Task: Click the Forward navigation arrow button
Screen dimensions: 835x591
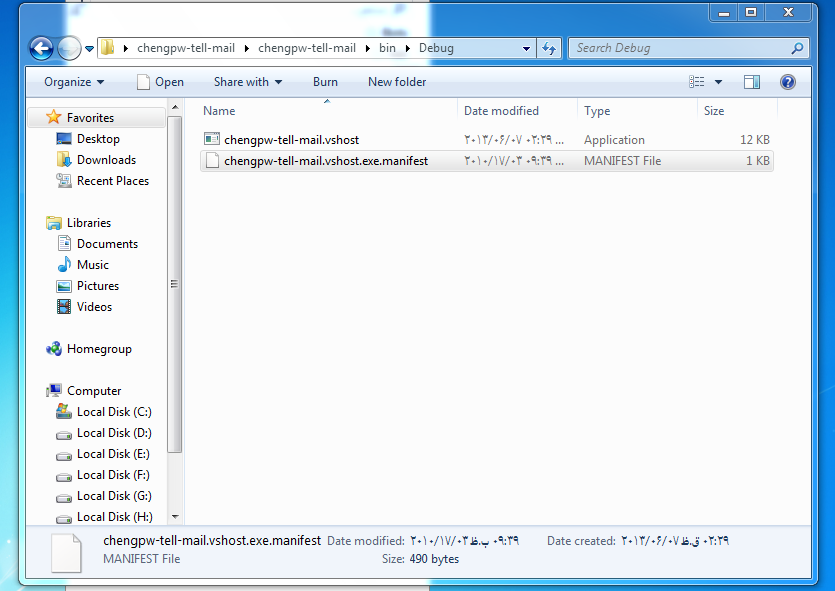Action: click(x=69, y=48)
